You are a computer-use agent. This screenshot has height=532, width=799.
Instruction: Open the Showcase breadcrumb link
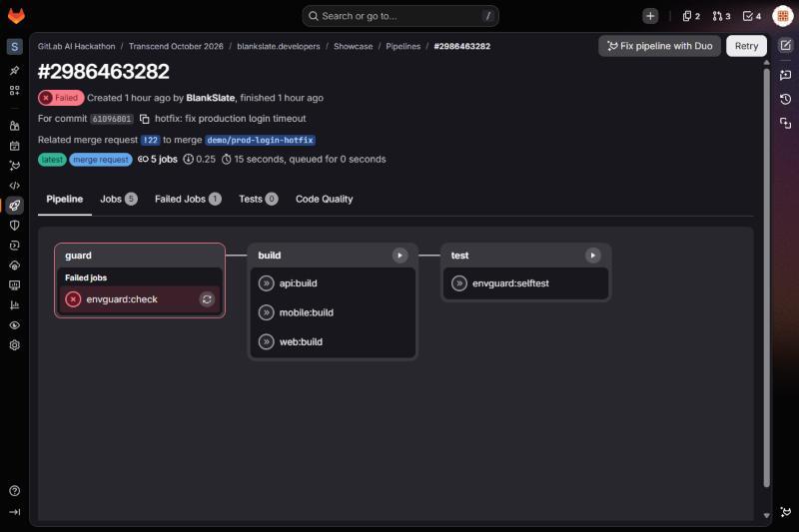tap(354, 46)
